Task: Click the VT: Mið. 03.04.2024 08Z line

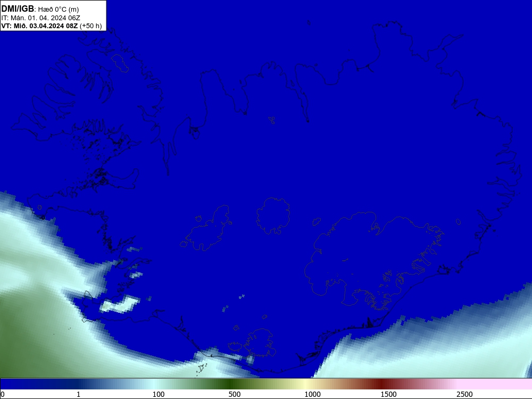Action: pos(52,26)
